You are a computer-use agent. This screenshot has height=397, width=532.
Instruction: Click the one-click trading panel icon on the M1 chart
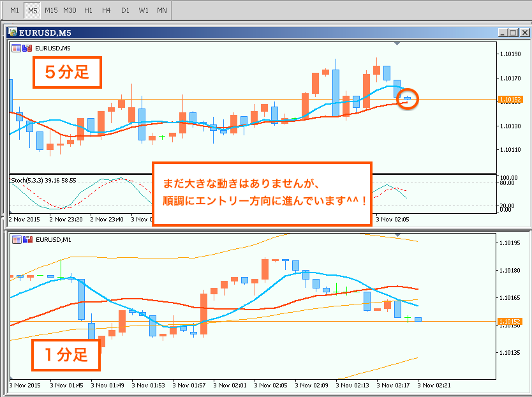(16, 239)
